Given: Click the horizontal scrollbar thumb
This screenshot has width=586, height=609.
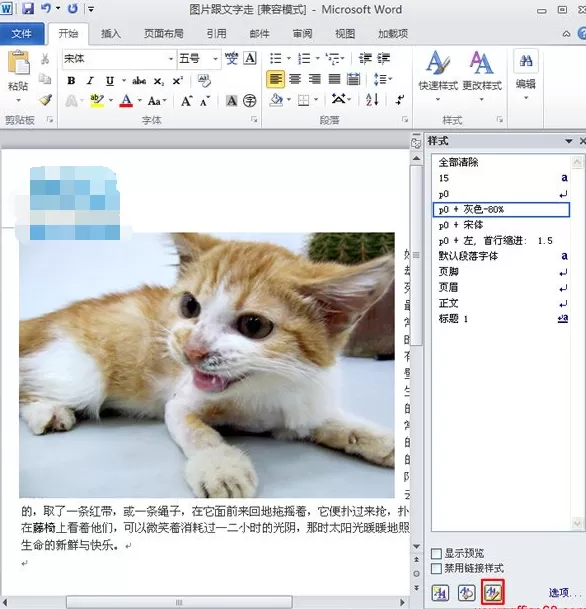Looking at the screenshot, I should tap(179, 602).
